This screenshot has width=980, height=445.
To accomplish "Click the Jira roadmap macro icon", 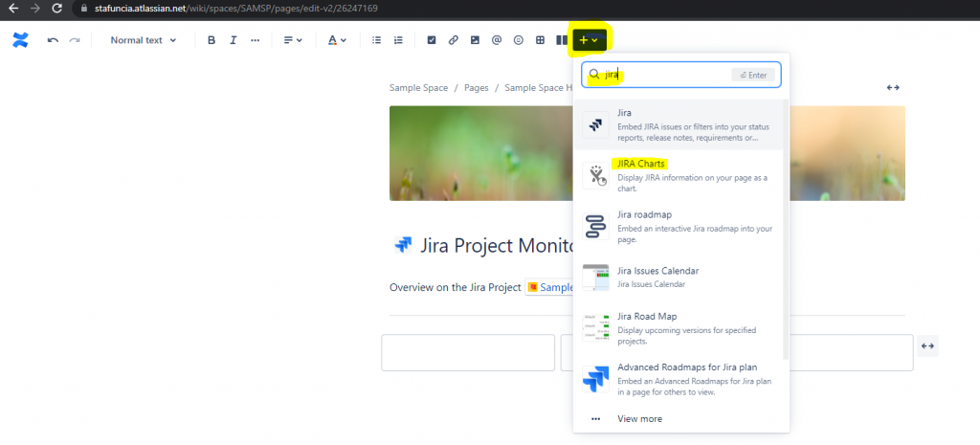I will pyautogui.click(x=595, y=226).
